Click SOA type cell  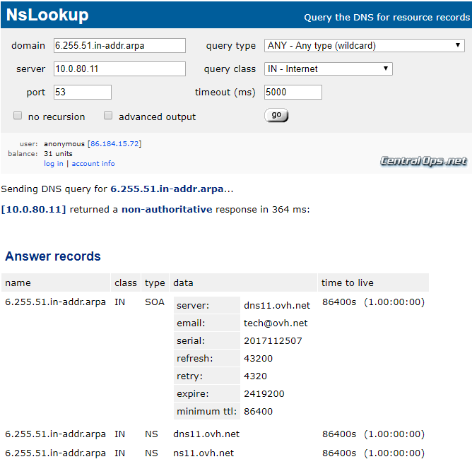click(155, 302)
